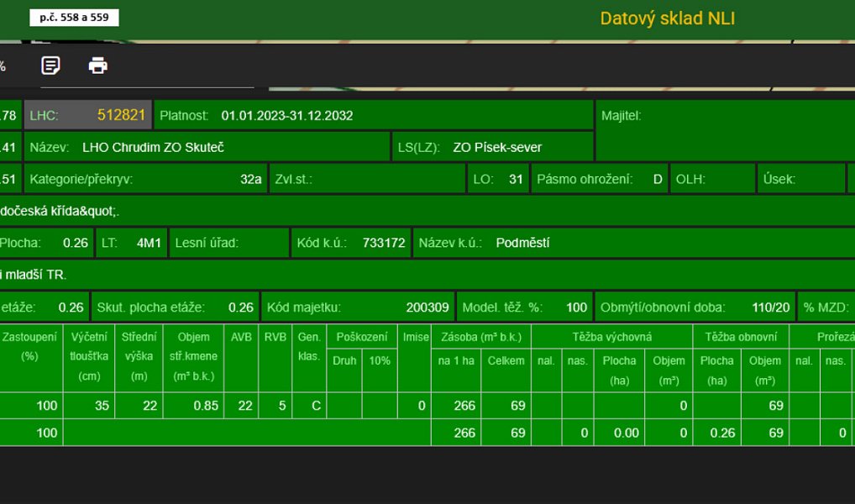Select validity dates 01.01.2023-31.12.2032
855x504 pixels.
286,116
